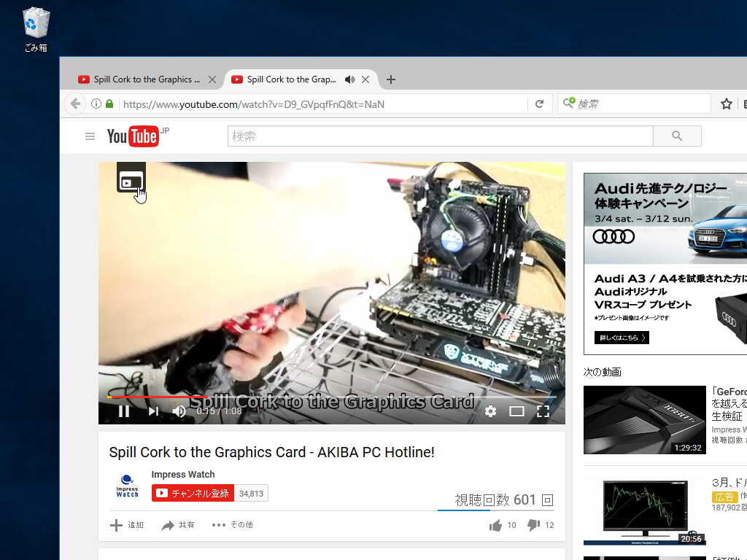Image resolution: width=747 pixels, height=560 pixels.
Task: Submit YouTube search with magnifier button
Action: point(677,136)
